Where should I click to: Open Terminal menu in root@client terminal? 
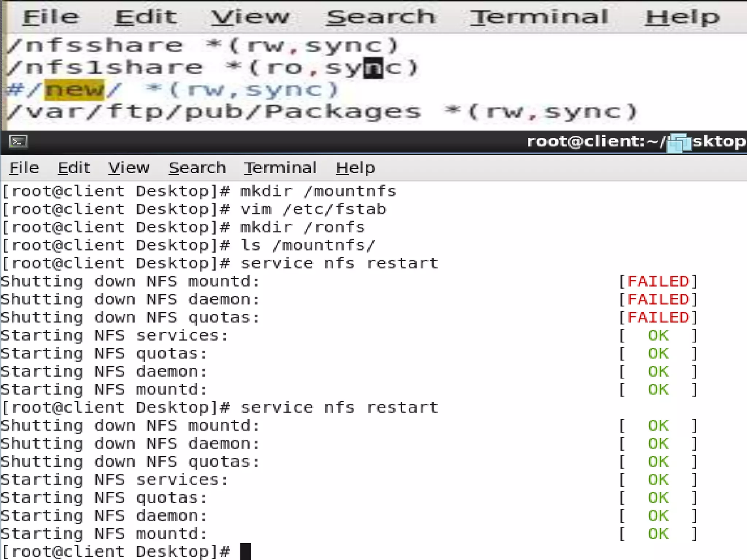point(280,168)
